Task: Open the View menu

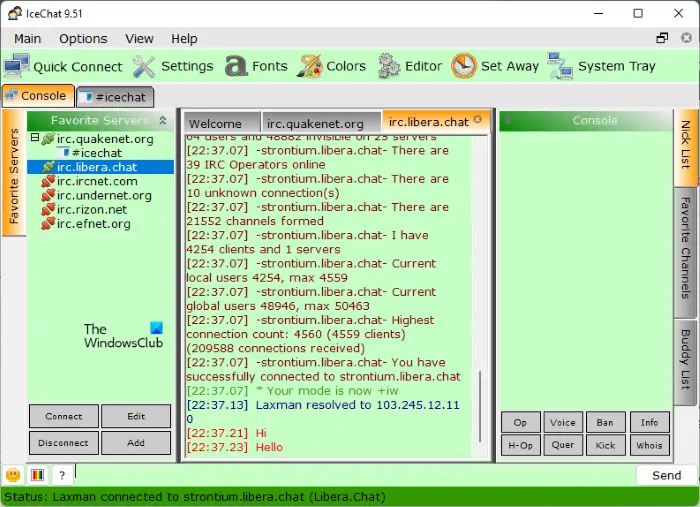Action: point(139,39)
